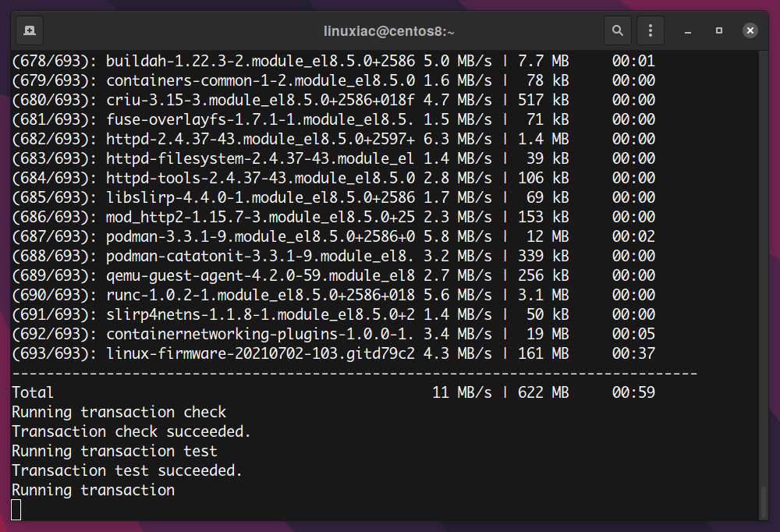The width and height of the screenshot is (780, 532).
Task: Select the runc-1.0.2-1 package line
Action: point(333,295)
